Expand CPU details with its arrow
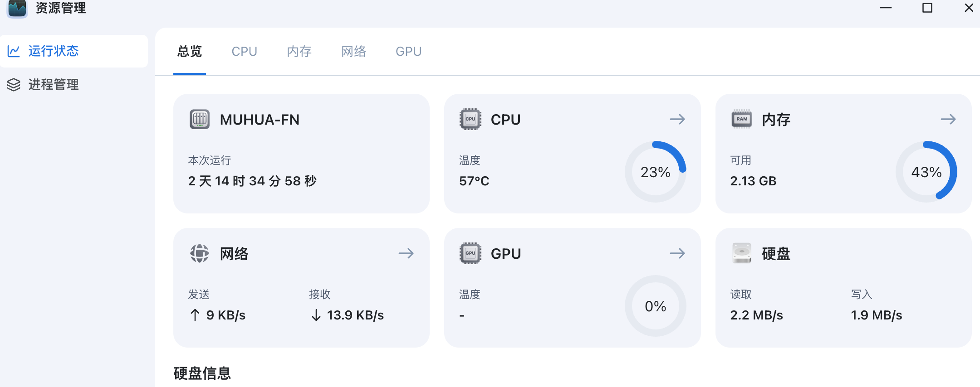980x387 pixels. 677,119
